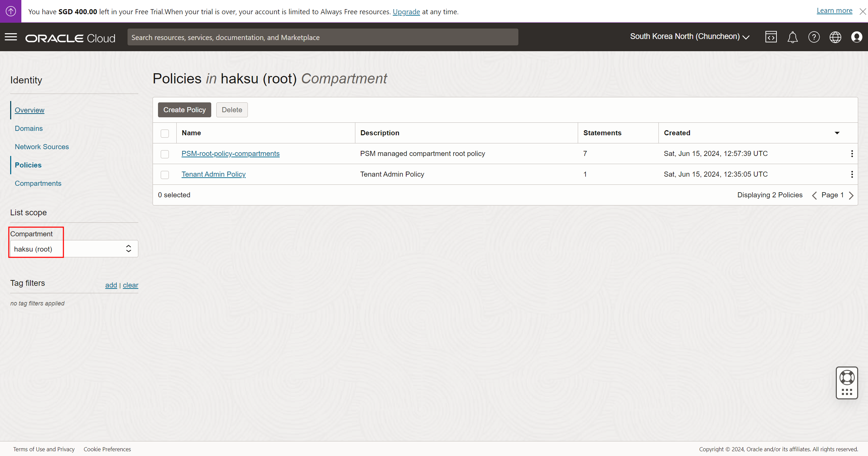Click the Oracle Cloud logo
This screenshot has height=456, width=868.
[x=71, y=38]
